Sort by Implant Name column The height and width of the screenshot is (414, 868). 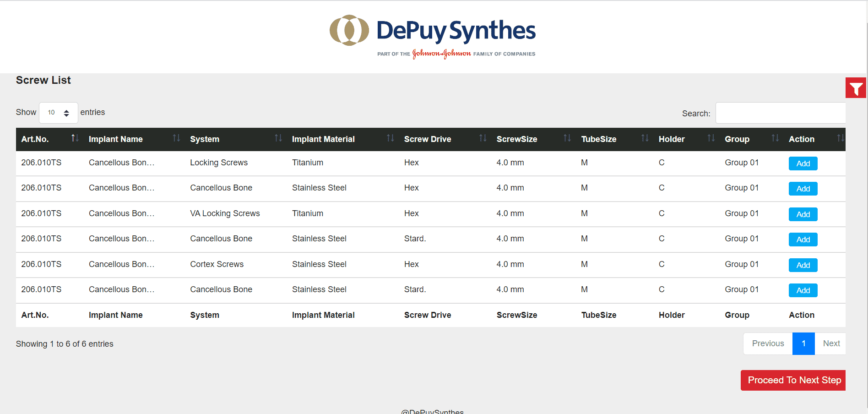[x=134, y=139]
